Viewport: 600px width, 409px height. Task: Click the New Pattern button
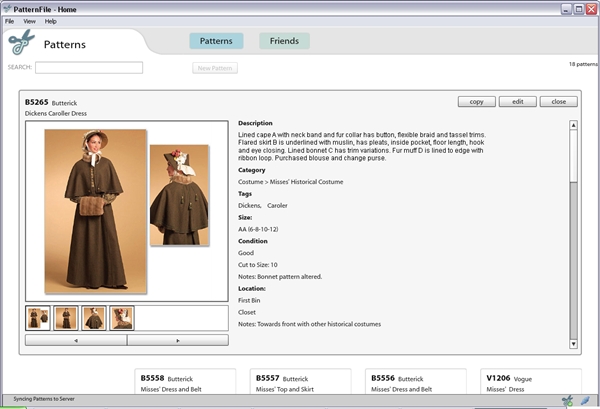(x=215, y=68)
